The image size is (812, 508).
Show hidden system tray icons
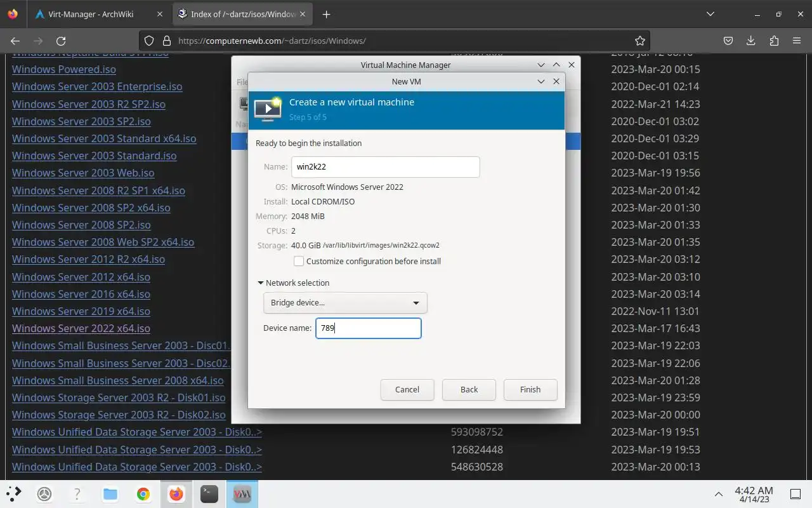click(x=718, y=494)
